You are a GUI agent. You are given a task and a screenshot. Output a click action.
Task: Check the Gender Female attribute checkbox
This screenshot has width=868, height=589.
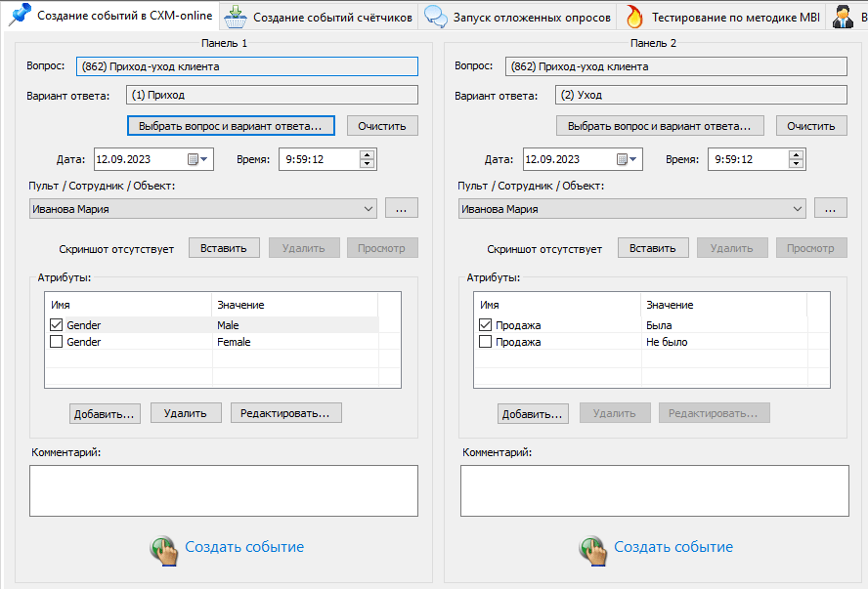click(57, 342)
